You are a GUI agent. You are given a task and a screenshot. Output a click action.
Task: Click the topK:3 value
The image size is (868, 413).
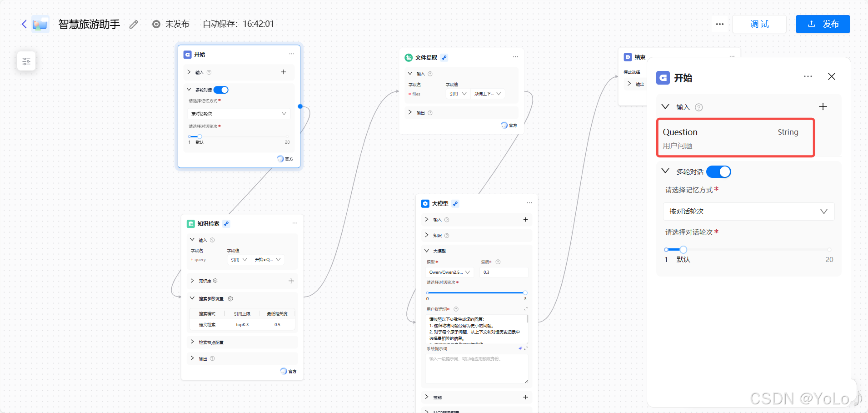coord(242,325)
